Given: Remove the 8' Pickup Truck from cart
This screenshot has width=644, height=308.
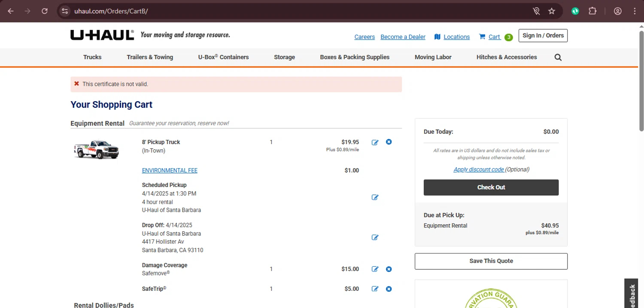Looking at the screenshot, I should click(x=389, y=142).
